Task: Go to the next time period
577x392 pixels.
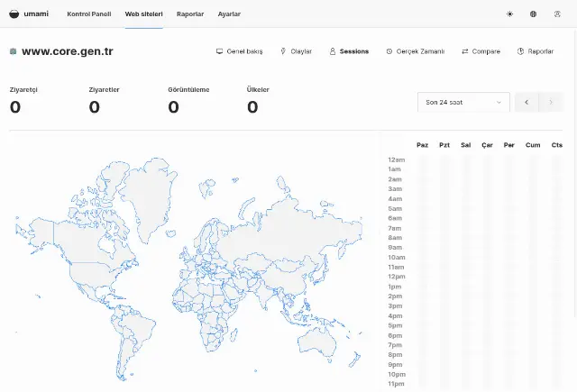Action: tap(551, 102)
